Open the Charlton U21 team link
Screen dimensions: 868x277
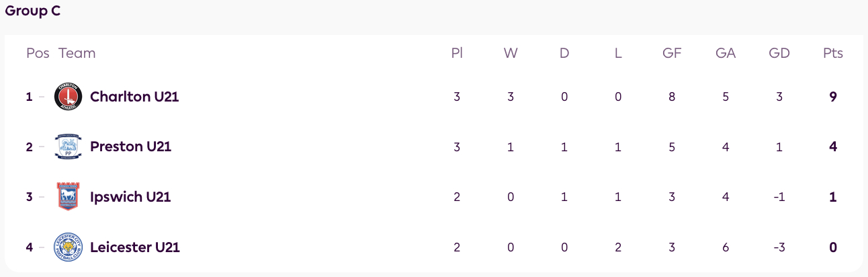click(x=134, y=97)
